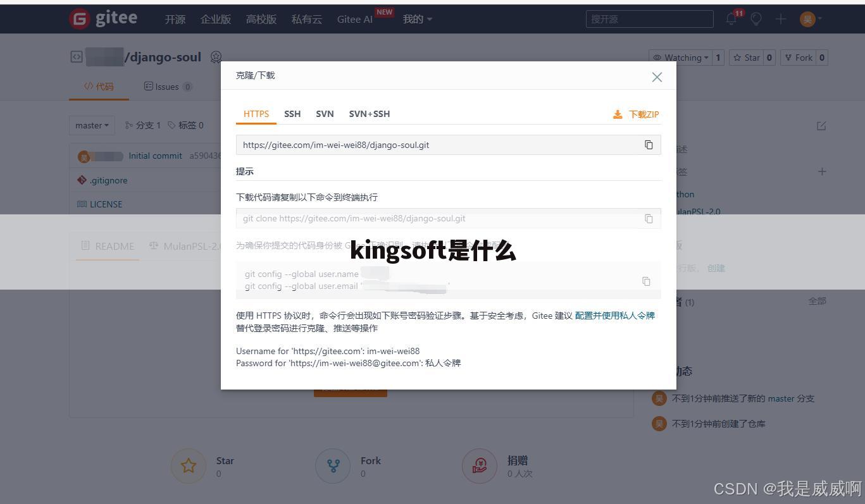
Task: Click the plus icon beside tags in sidebar
Action: (822, 171)
